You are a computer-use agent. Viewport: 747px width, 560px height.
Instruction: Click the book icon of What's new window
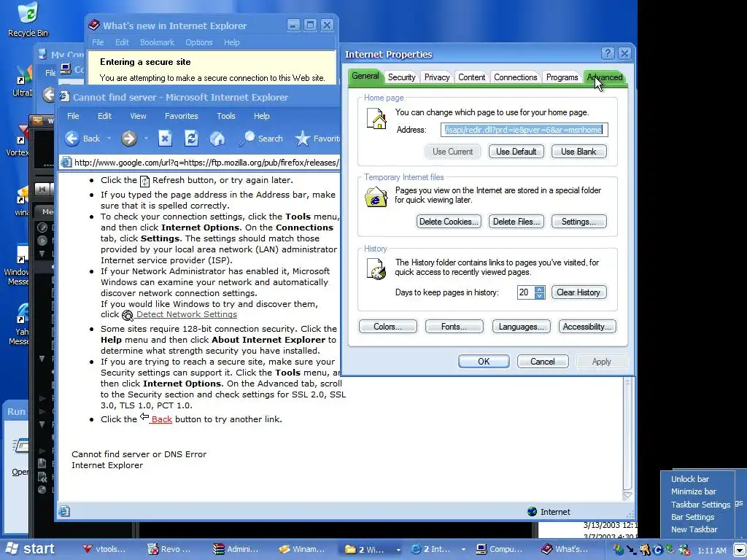pos(94,26)
